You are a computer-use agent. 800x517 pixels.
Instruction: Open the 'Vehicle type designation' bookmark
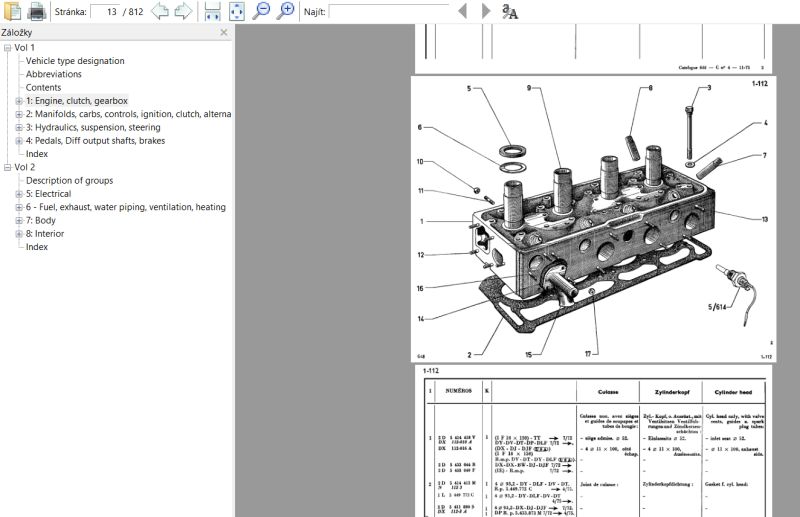[75, 61]
